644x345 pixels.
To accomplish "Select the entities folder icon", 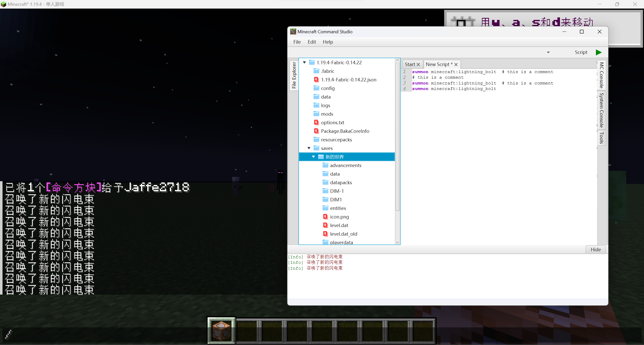I will (x=325, y=208).
